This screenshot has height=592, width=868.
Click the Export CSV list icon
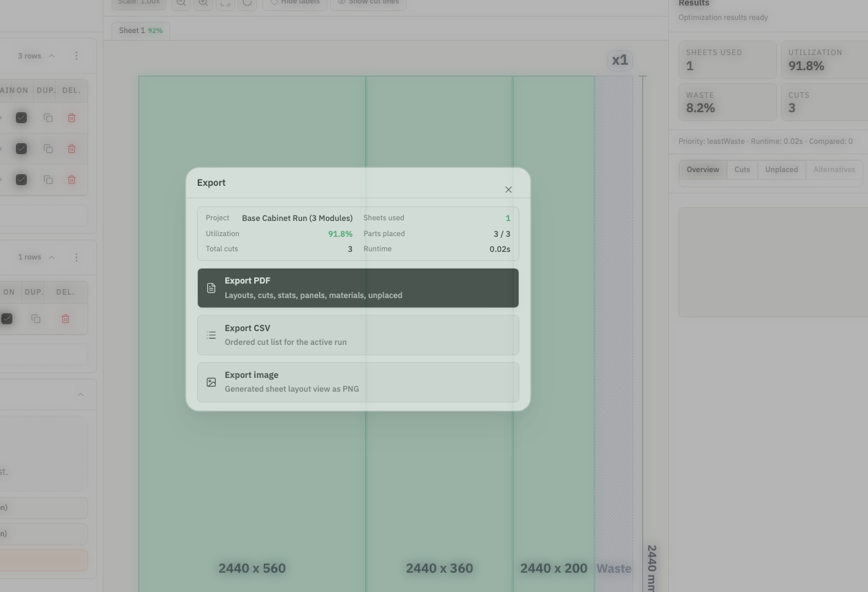(211, 335)
